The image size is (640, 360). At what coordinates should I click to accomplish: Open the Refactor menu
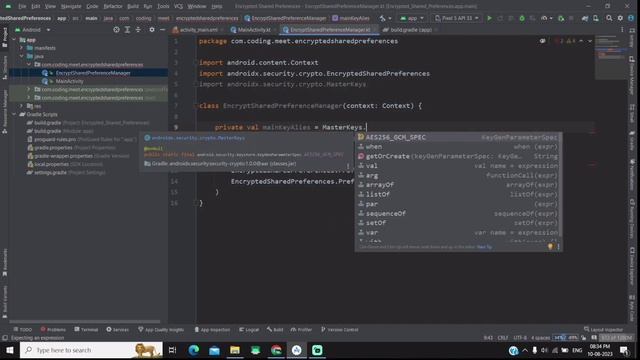[x=113, y=7]
